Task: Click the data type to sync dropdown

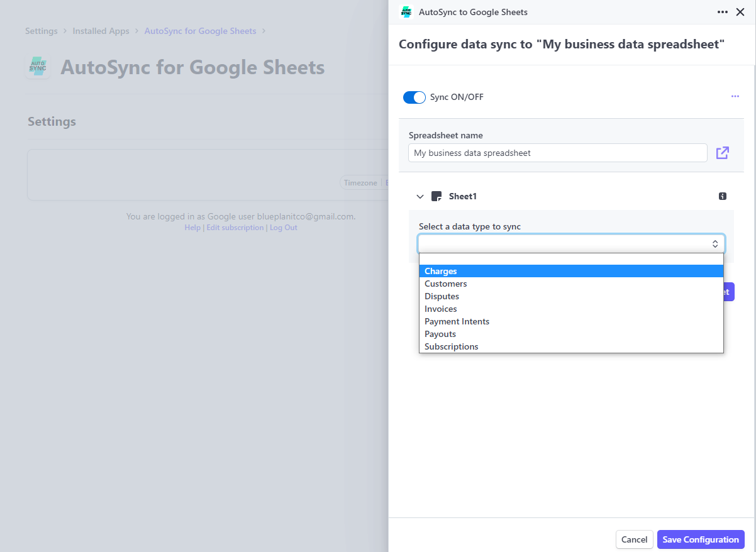Action: point(571,243)
